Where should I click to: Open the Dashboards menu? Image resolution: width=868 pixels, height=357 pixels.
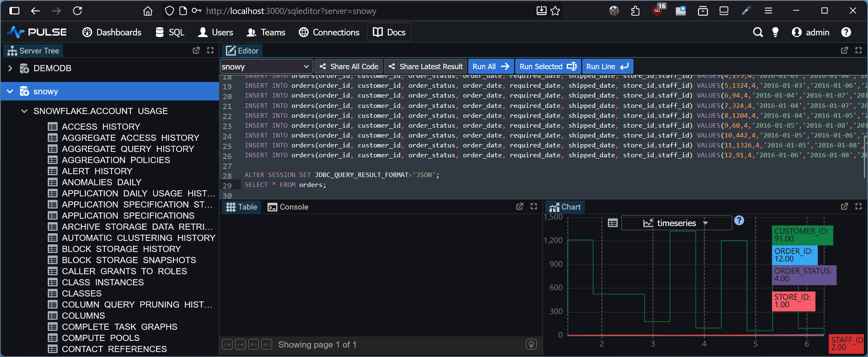coord(112,32)
